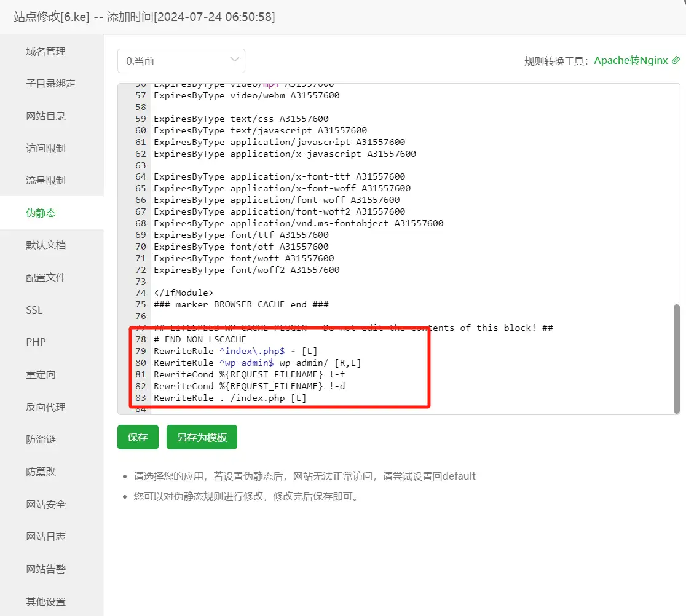
Task: Open 域名管理 domain management
Action: point(45,51)
